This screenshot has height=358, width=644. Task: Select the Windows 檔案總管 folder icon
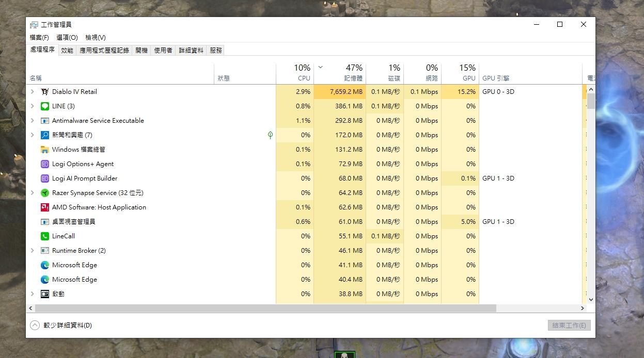tap(45, 150)
